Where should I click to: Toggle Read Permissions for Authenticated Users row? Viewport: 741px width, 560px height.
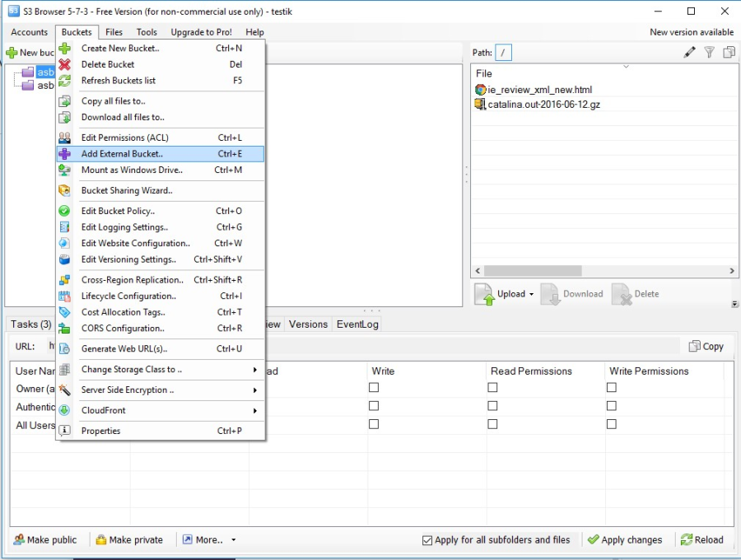(x=492, y=406)
